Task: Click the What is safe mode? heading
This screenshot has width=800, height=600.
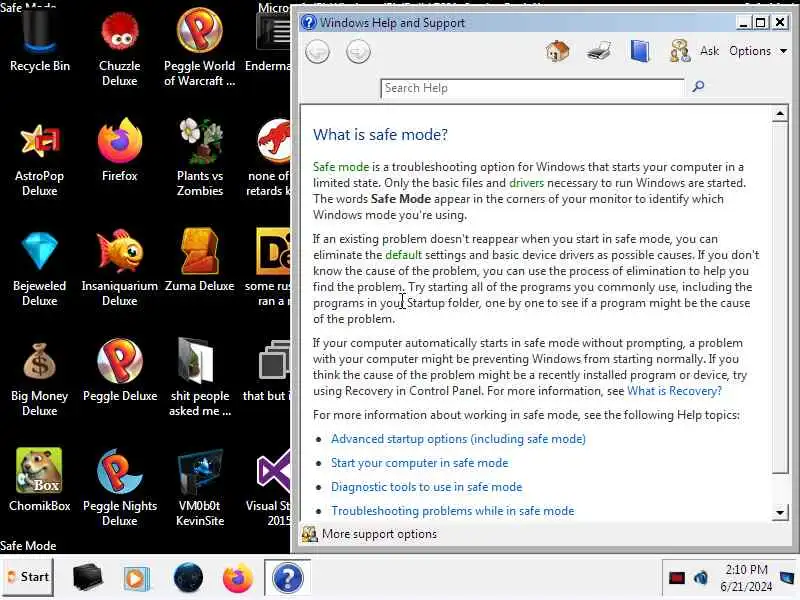Action: pos(380,135)
